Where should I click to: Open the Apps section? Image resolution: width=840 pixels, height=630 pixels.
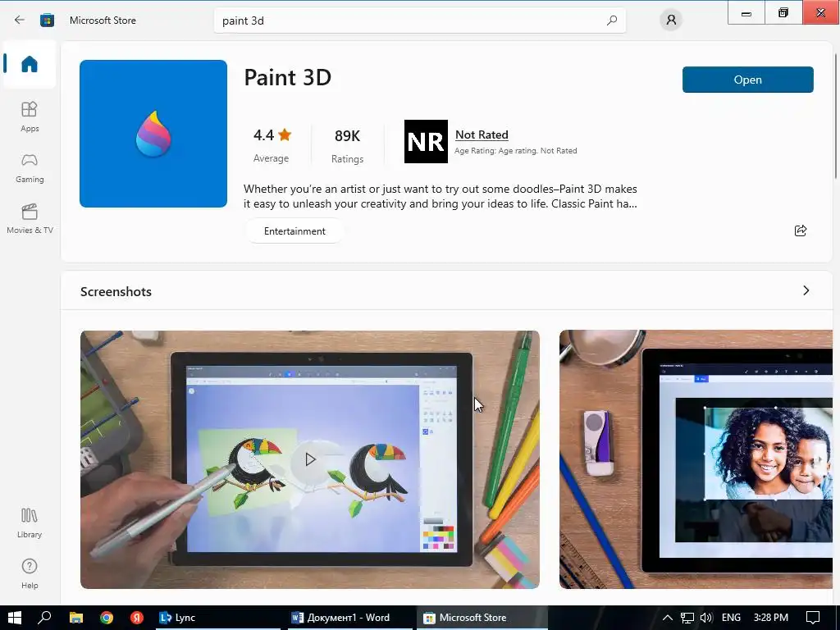tap(30, 116)
